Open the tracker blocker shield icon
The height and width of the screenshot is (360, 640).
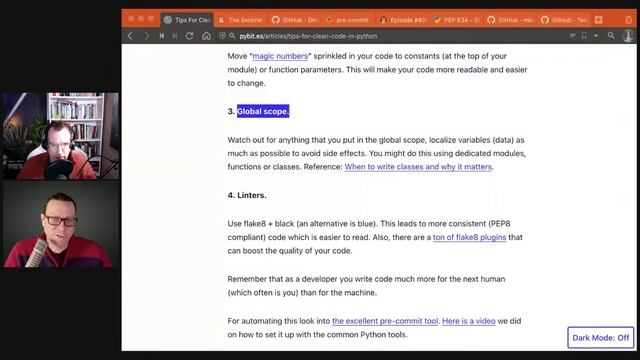(x=222, y=36)
